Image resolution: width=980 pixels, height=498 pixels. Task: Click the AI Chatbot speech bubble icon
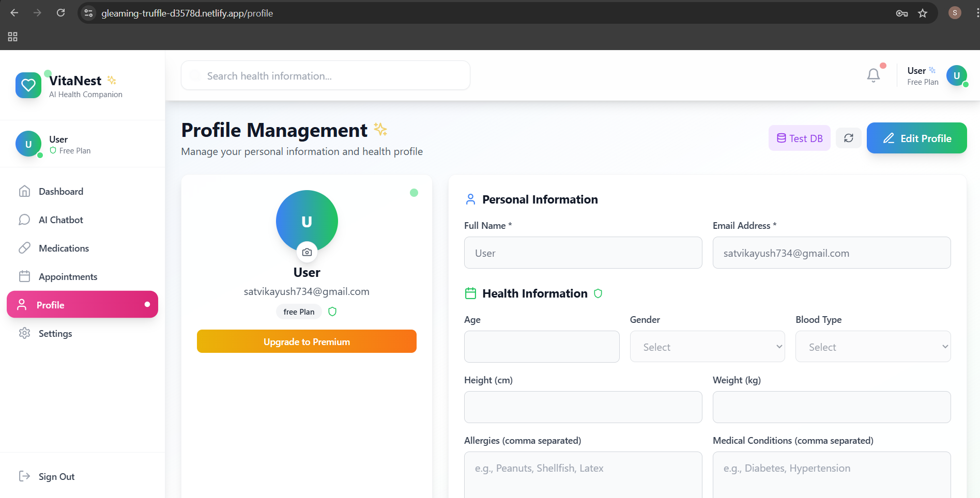point(24,220)
